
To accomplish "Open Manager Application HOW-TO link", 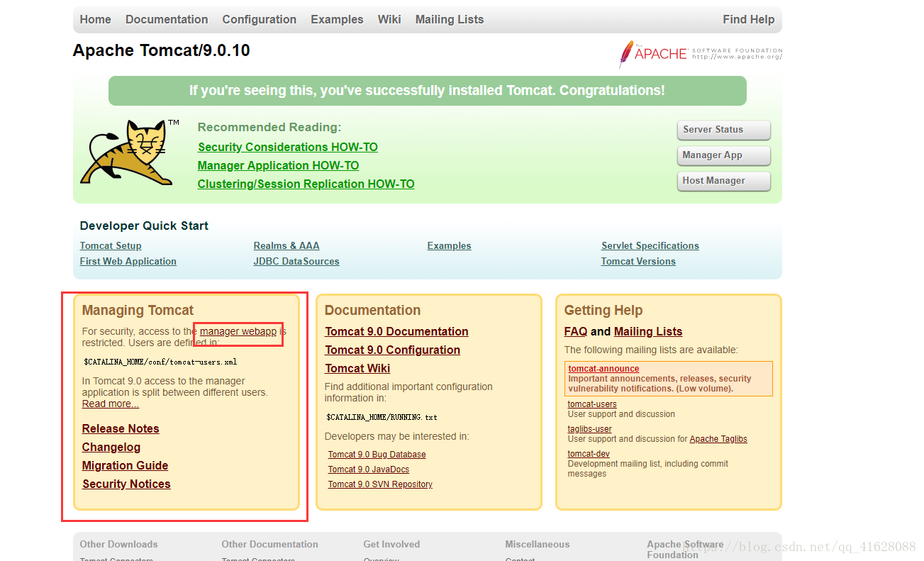I will tap(278, 165).
